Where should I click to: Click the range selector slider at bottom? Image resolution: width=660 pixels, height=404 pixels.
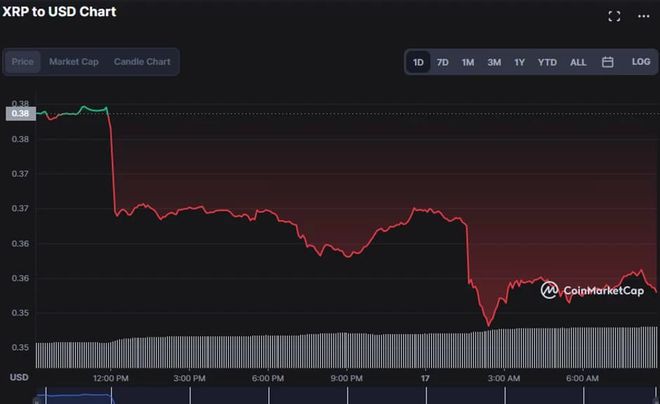point(74,398)
